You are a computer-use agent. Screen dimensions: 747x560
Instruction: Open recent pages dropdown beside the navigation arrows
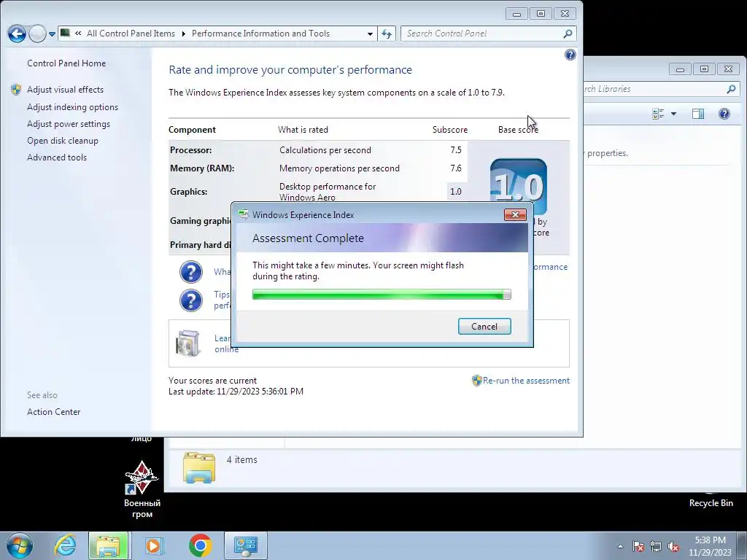pos(52,34)
